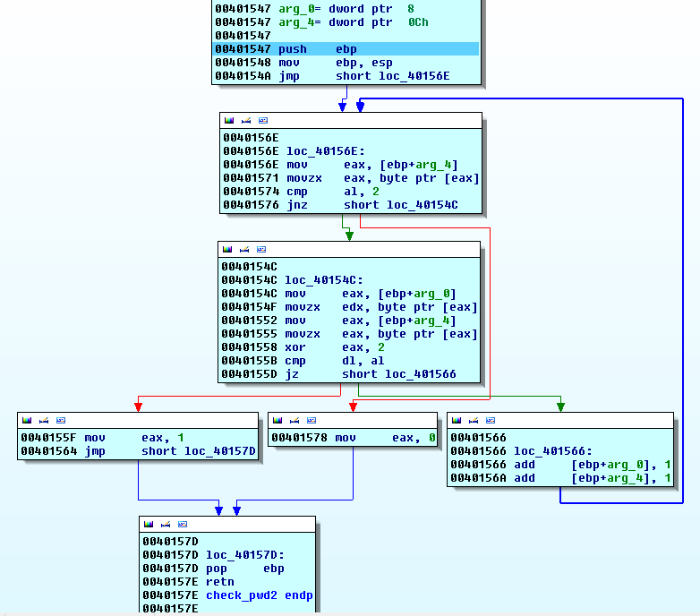
Task: Click the pencil edit icon in the 00401578 block
Action: (295, 421)
